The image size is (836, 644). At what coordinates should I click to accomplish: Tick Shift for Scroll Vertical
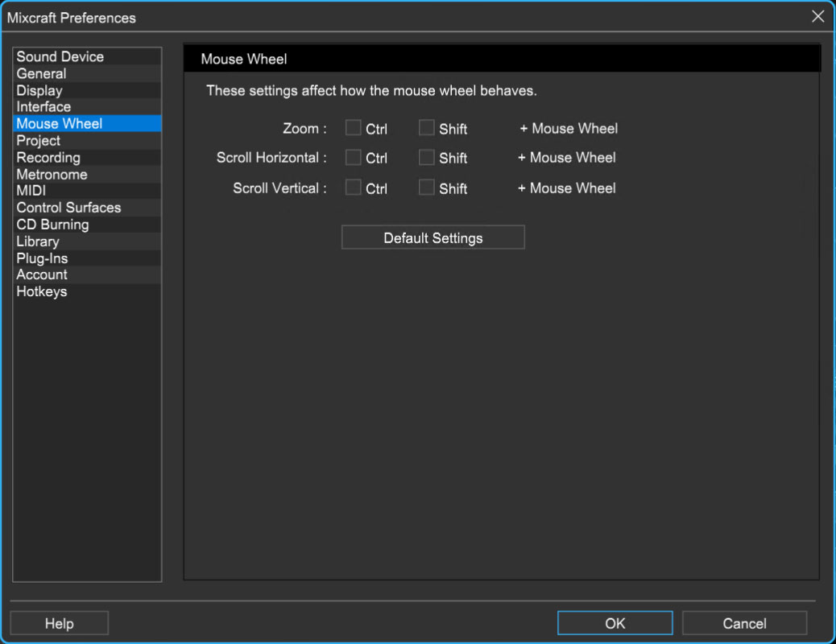[x=427, y=187]
